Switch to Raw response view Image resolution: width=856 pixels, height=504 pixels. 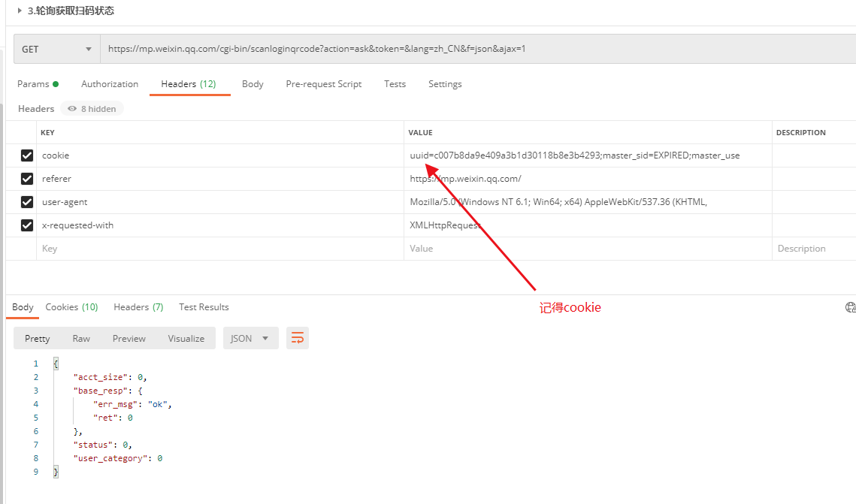(x=81, y=339)
